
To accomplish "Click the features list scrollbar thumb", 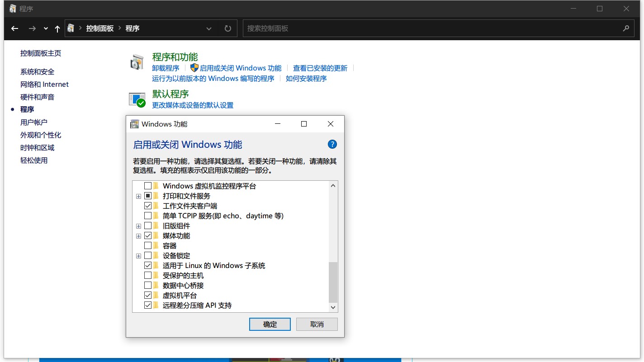I will 333,282.
